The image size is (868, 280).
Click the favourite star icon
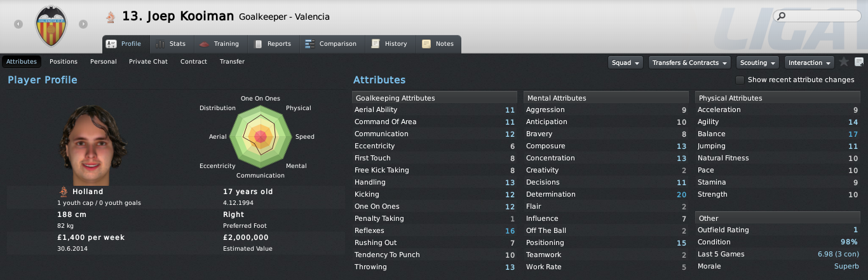tap(844, 62)
